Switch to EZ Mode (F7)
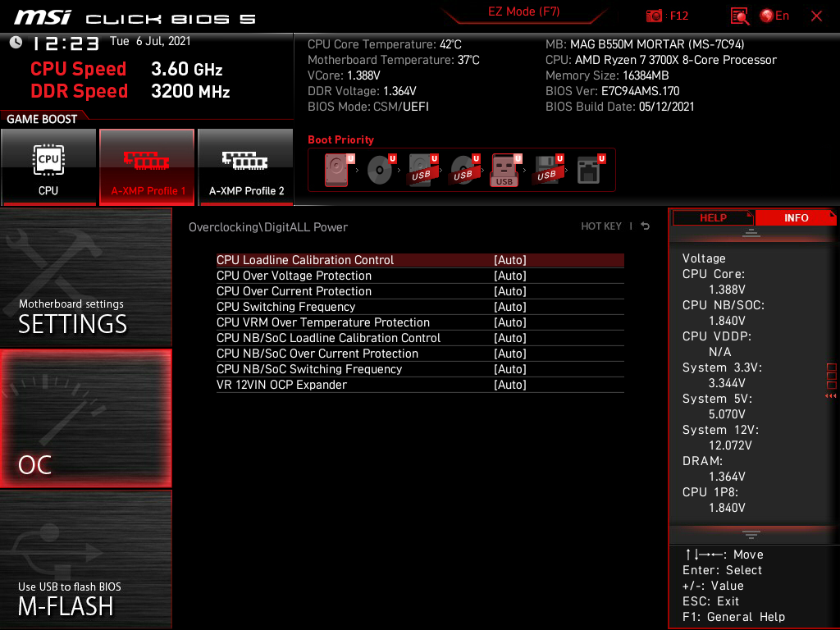Screen dimensions: 840x630 click(x=523, y=11)
